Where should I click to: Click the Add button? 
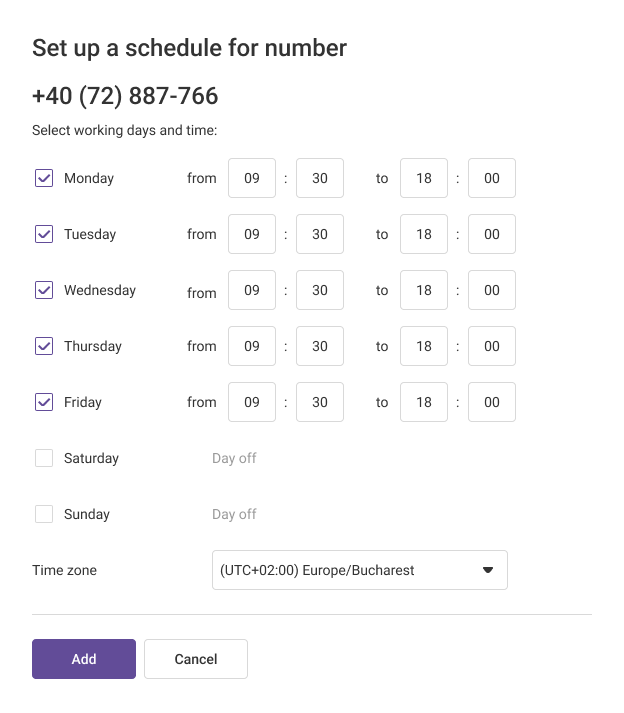click(84, 659)
